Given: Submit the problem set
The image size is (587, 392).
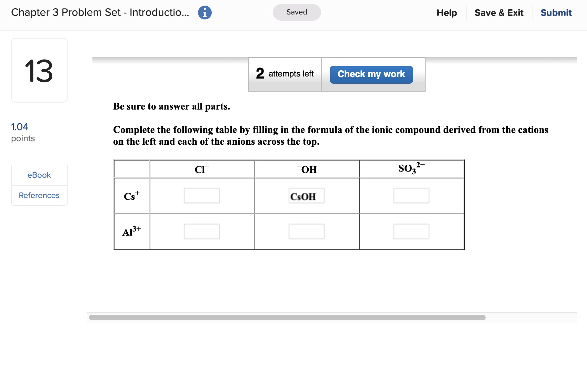Looking at the screenshot, I should pyautogui.click(x=556, y=13).
